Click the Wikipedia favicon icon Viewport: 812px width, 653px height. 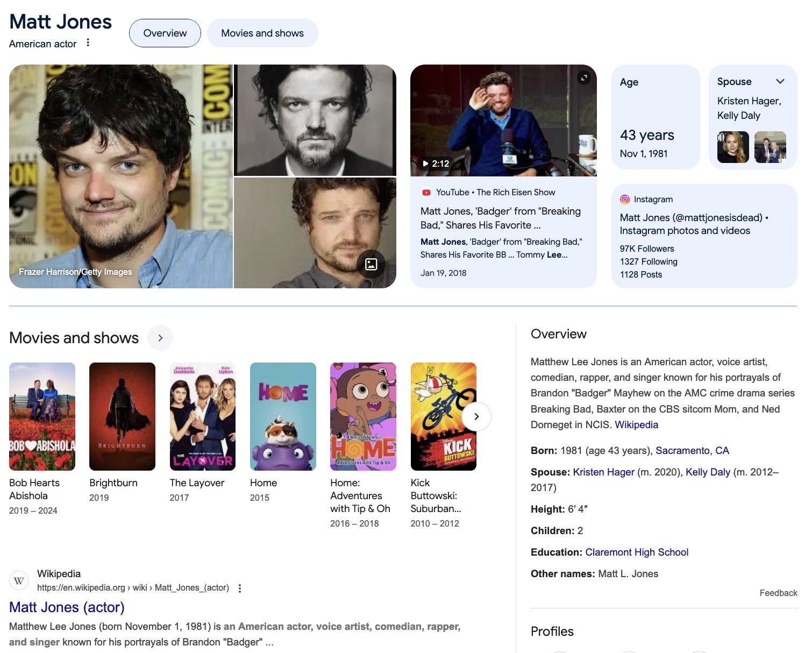coord(19,580)
